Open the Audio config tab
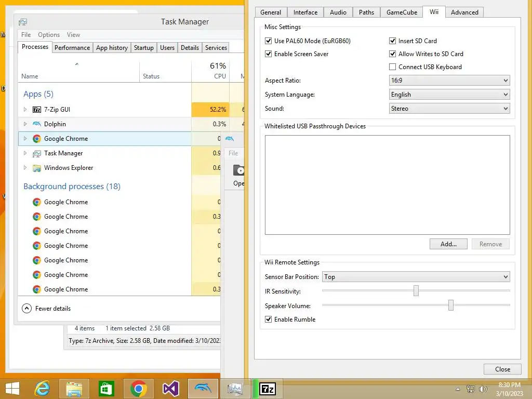 [x=338, y=12]
